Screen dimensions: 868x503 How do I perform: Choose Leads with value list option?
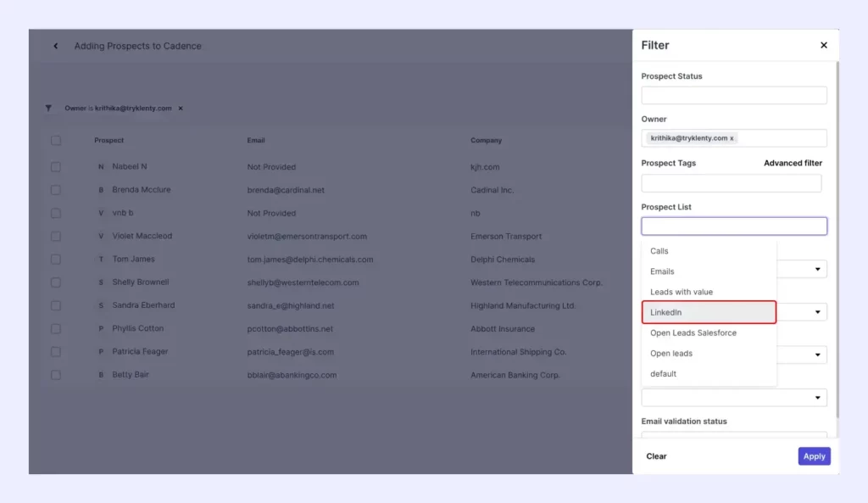709,292
